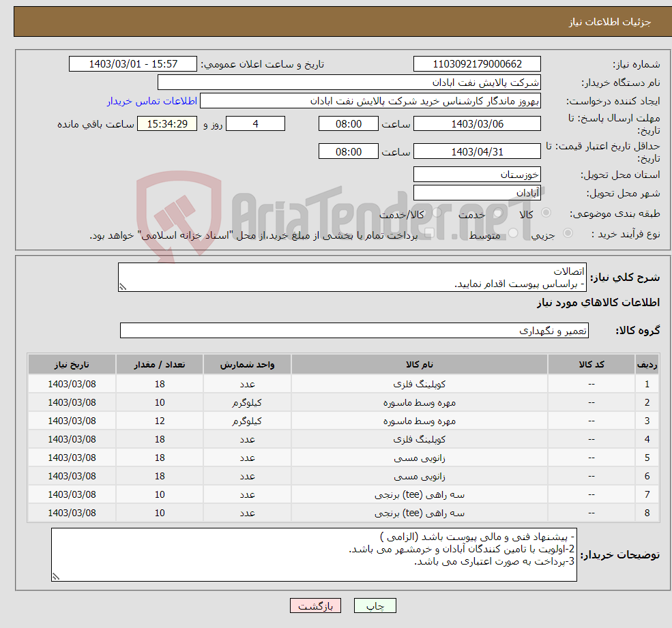Click مهره وسط ماسوره in row 3

[420, 421]
